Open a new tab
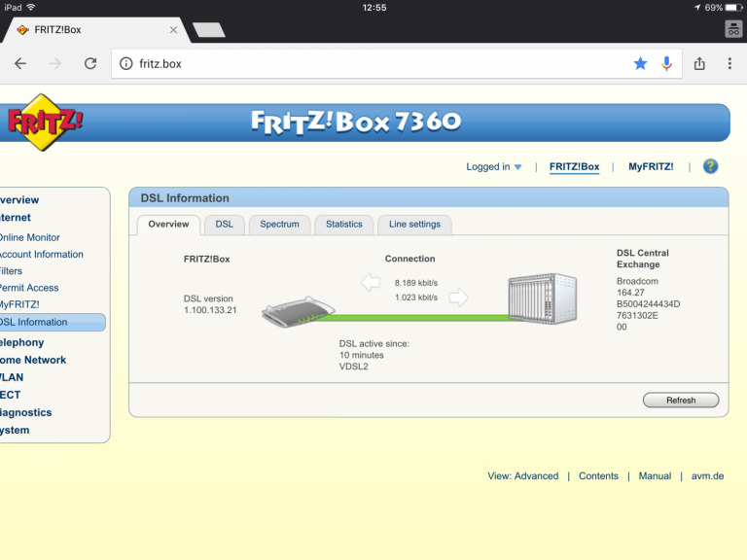Screen dimensions: 747x560 pos(208,30)
